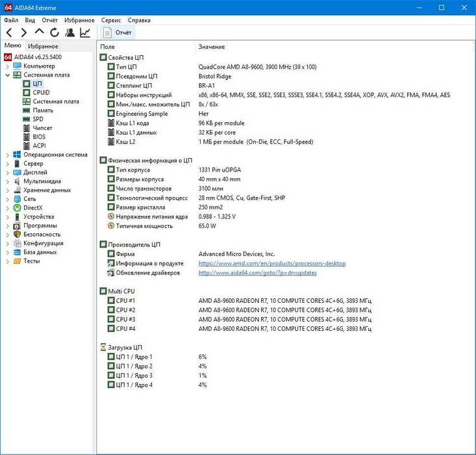Select the Тип ЦП row
Image resolution: width=476 pixels, height=455 pixels.
(x=284, y=67)
